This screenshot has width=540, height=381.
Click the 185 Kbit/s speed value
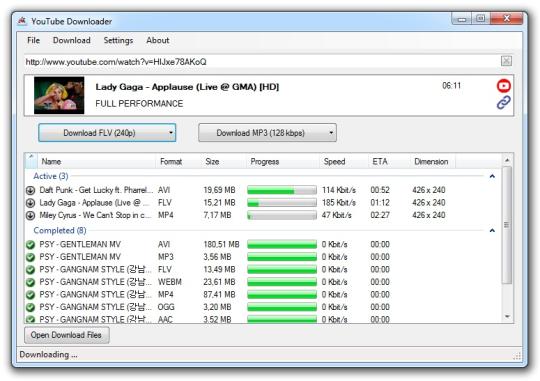[339, 203]
